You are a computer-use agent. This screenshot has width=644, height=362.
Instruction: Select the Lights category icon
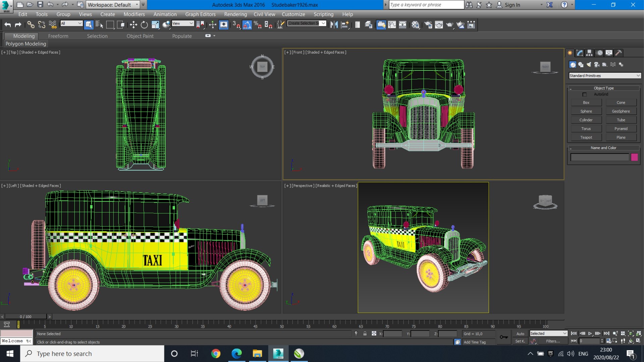589,64
